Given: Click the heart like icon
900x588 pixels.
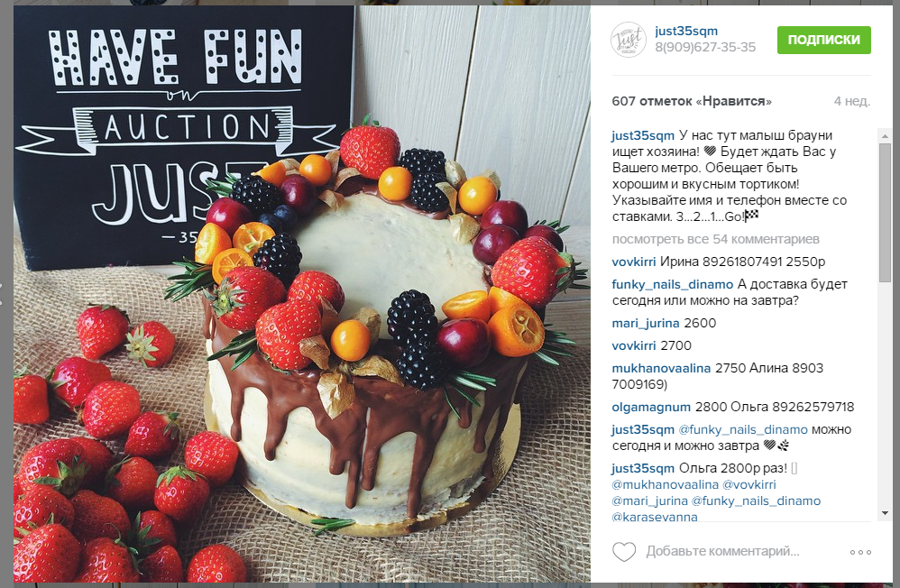Looking at the screenshot, I should (x=624, y=552).
